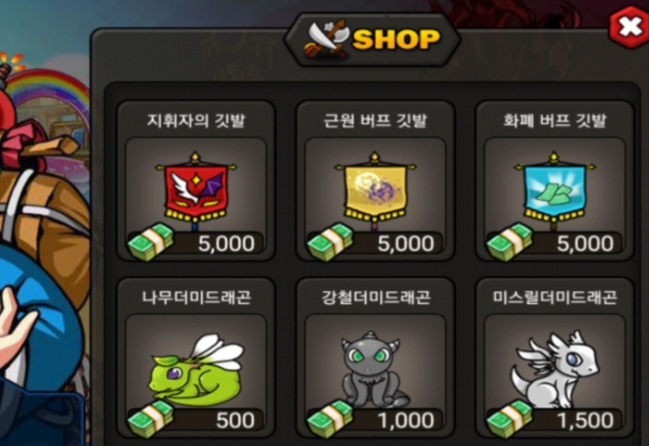
Task: Buy 화폐 버프 깃발 for 5,000
Action: (555, 243)
